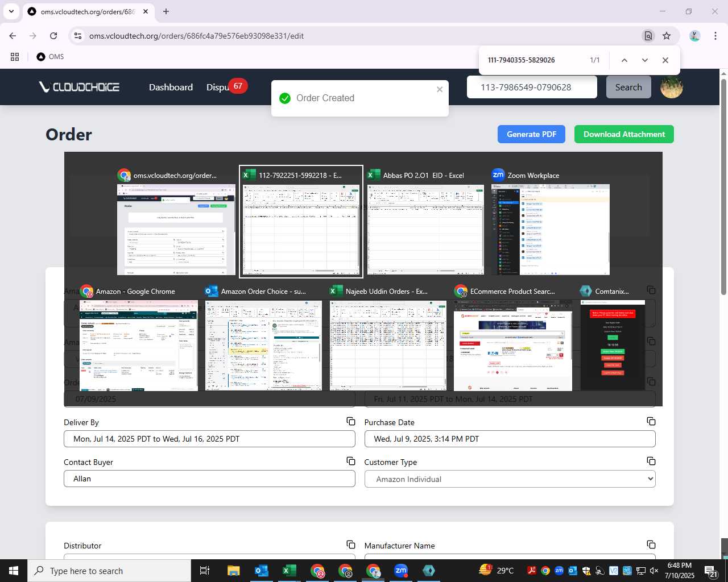View site information icon in address bar

78,36
